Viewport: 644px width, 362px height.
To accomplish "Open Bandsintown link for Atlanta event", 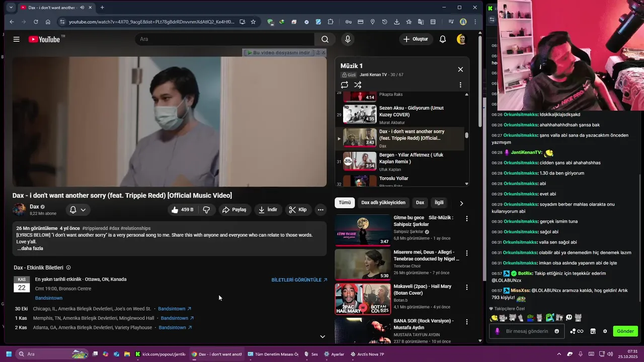I will click(x=175, y=328).
